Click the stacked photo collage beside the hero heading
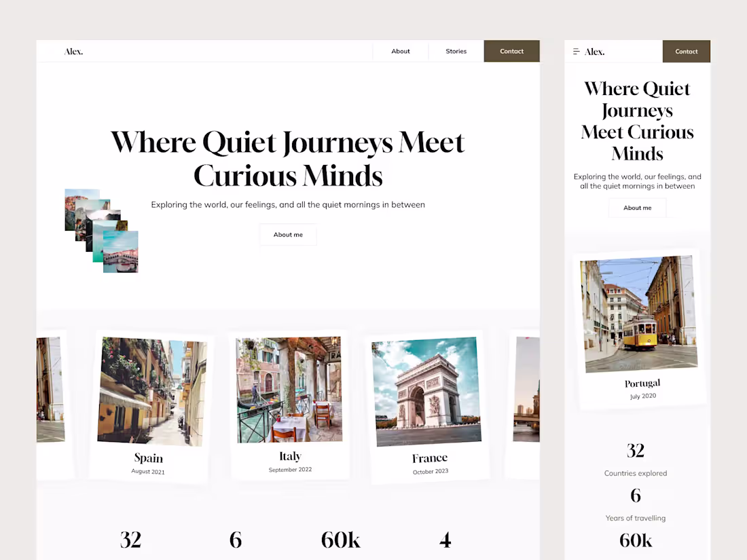747x560 pixels. pyautogui.click(x=101, y=229)
